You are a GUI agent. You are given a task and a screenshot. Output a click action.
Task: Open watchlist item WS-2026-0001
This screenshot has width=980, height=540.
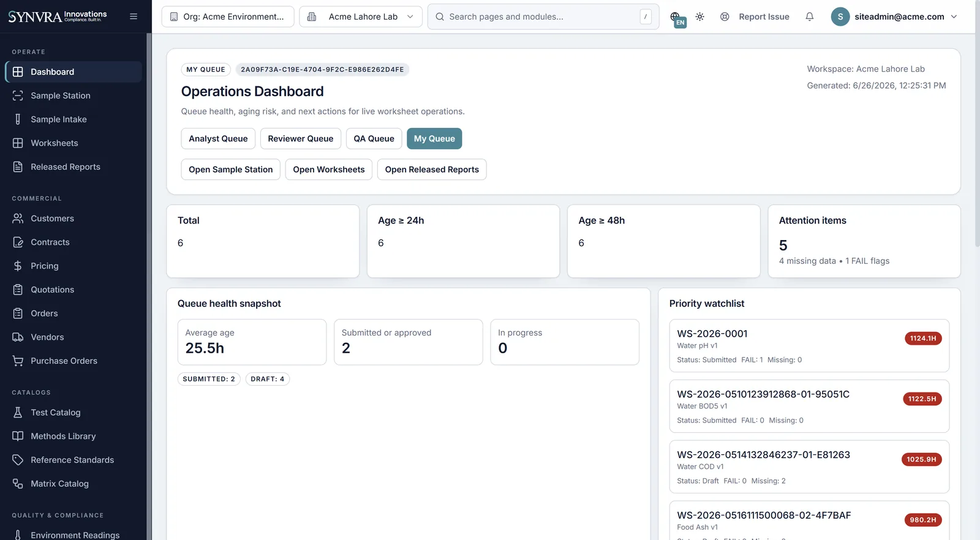tap(809, 346)
